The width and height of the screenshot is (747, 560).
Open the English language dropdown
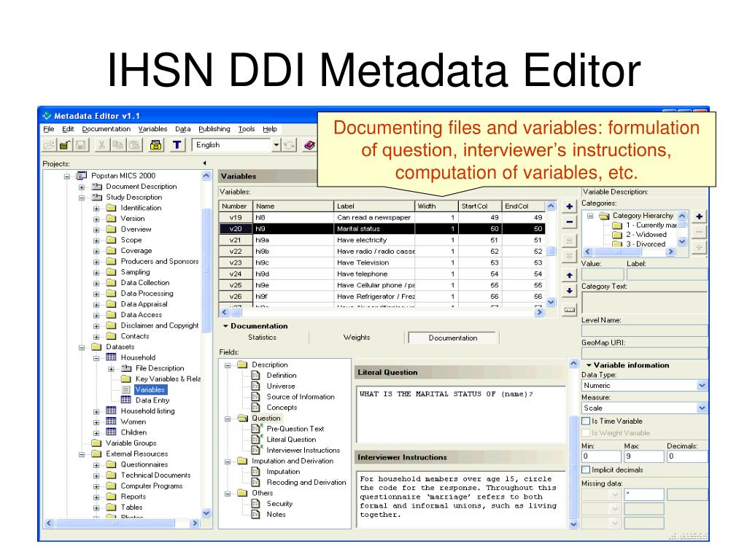(276, 145)
